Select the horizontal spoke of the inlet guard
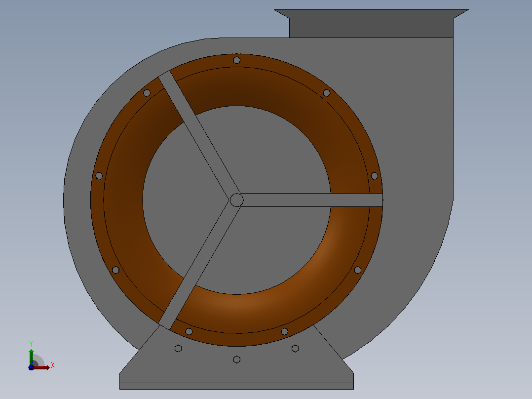532x399 pixels. coord(311,200)
